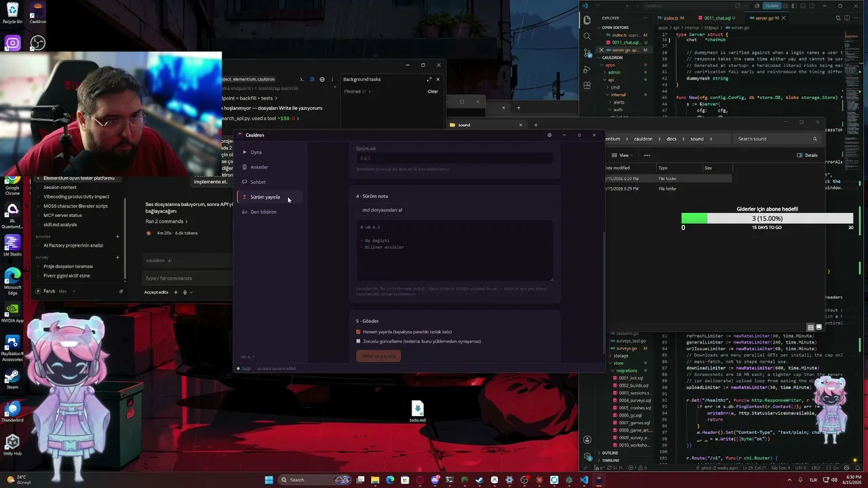
Task: Collapse the CAULDRON explorer section
Action: [612, 58]
